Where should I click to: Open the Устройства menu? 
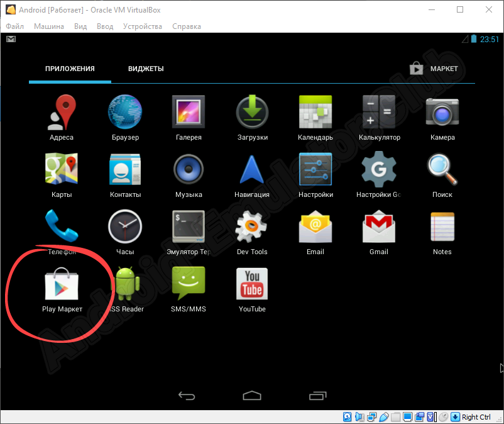pos(143,26)
